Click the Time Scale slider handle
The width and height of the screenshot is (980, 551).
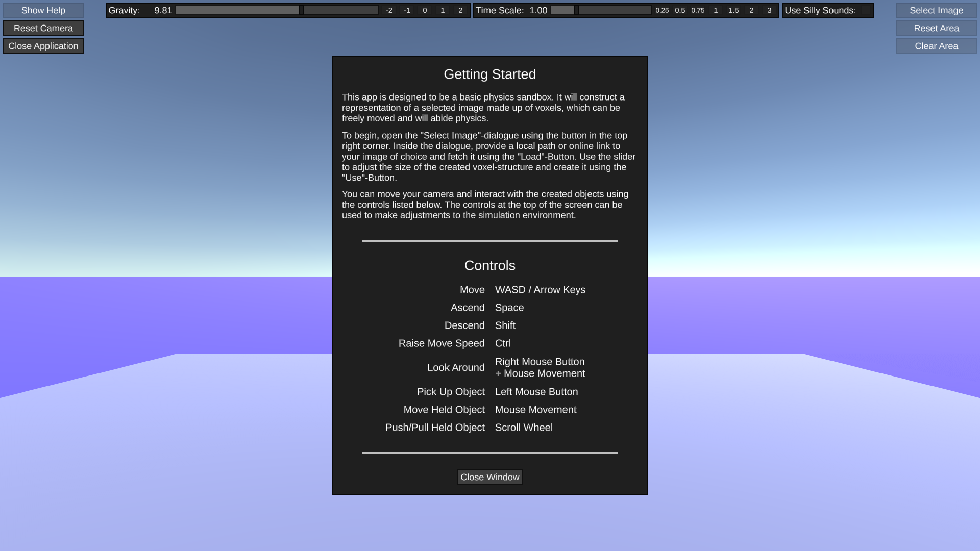[577, 10]
